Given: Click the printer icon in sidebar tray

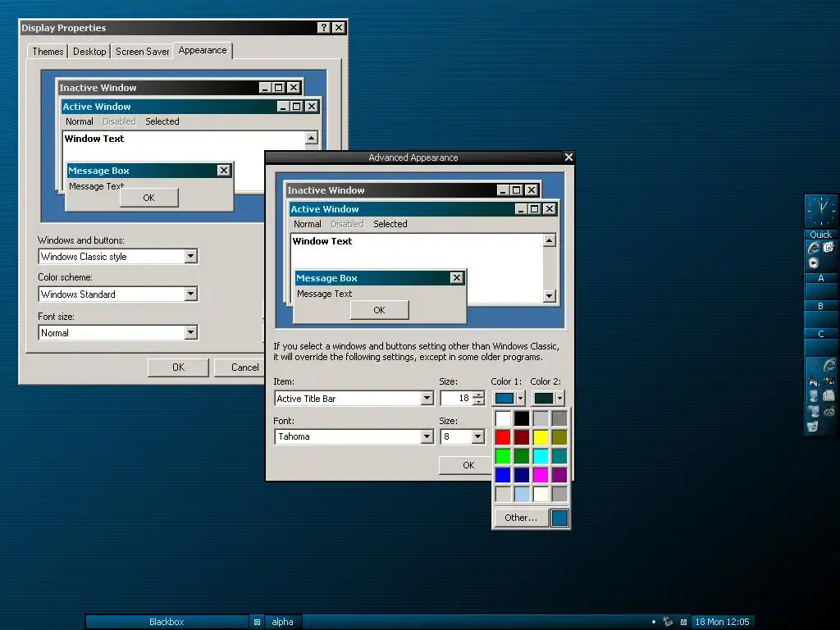Looking at the screenshot, I should pos(829,396).
